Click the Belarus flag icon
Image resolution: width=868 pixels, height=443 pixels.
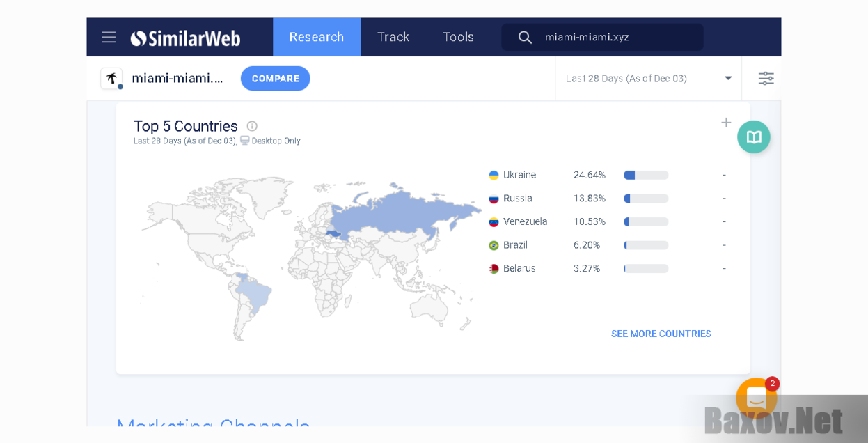[x=494, y=268]
